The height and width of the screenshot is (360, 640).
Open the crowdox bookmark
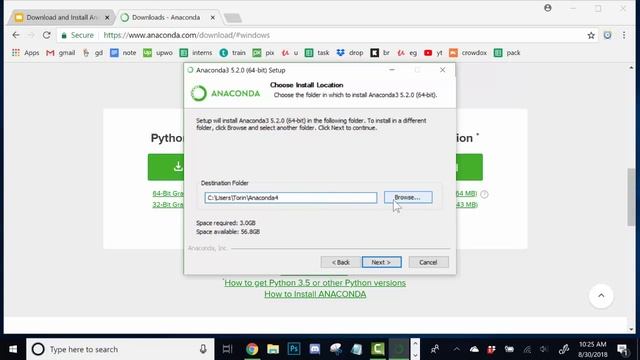click(468, 53)
